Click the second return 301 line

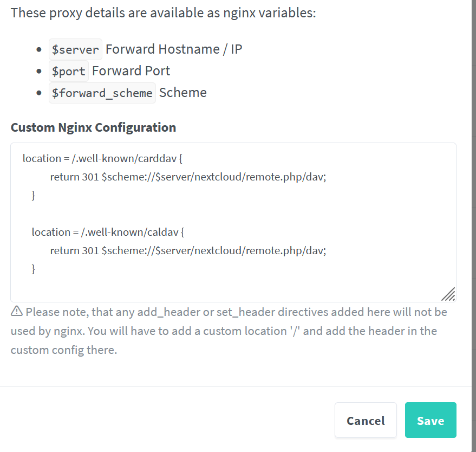[188, 250]
